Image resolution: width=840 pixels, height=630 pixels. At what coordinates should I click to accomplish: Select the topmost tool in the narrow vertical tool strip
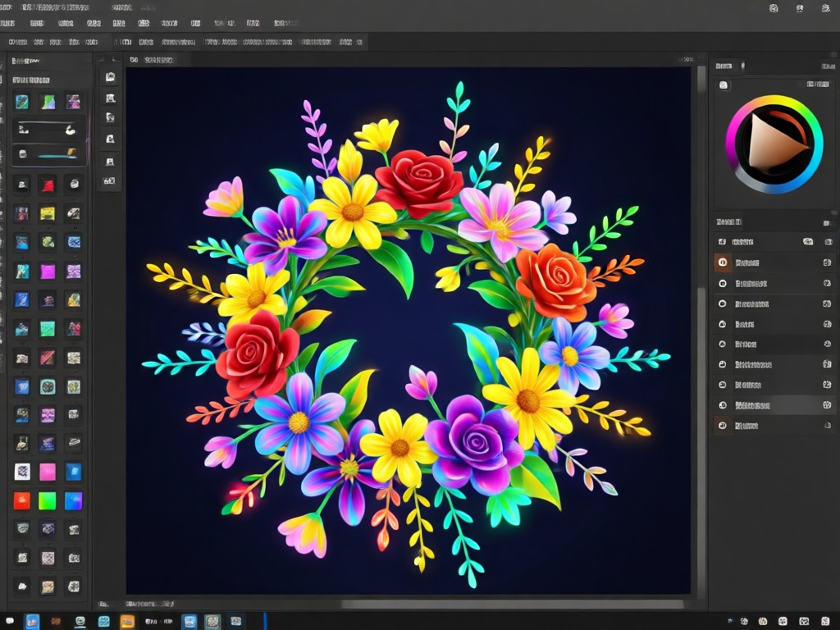(x=111, y=77)
